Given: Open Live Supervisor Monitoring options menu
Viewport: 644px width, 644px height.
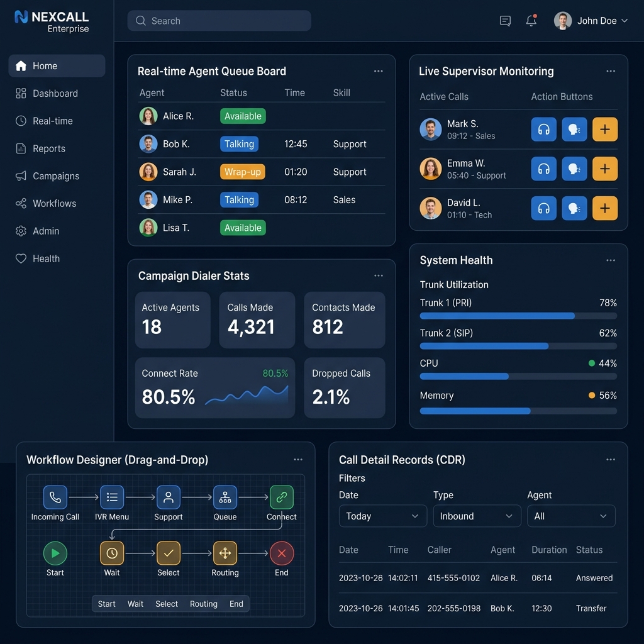Looking at the screenshot, I should coord(611,71).
